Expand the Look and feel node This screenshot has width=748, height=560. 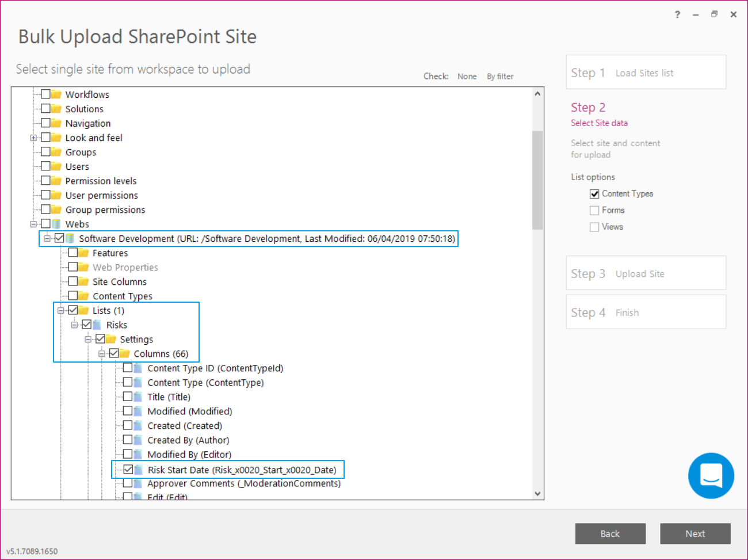pyautogui.click(x=33, y=138)
